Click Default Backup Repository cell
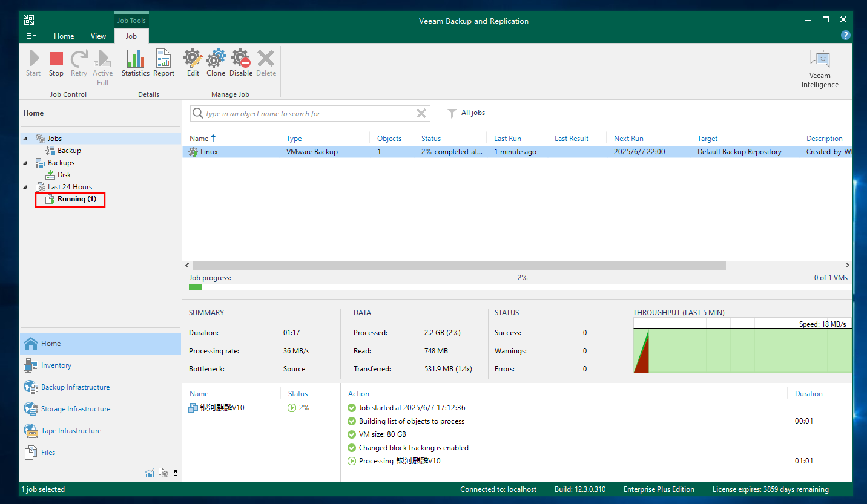 pyautogui.click(x=739, y=152)
